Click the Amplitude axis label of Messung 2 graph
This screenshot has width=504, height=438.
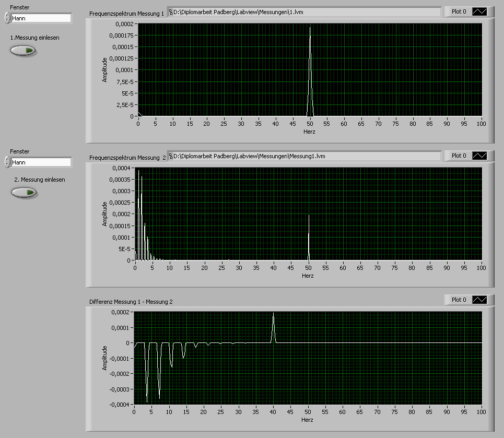104,214
